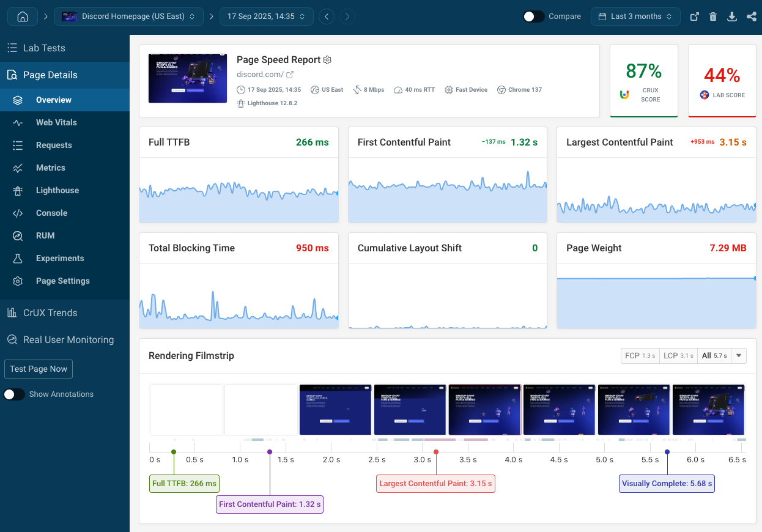Click the page screenshot thumbnail
Viewport: 762px width, 532px height.
(188, 78)
